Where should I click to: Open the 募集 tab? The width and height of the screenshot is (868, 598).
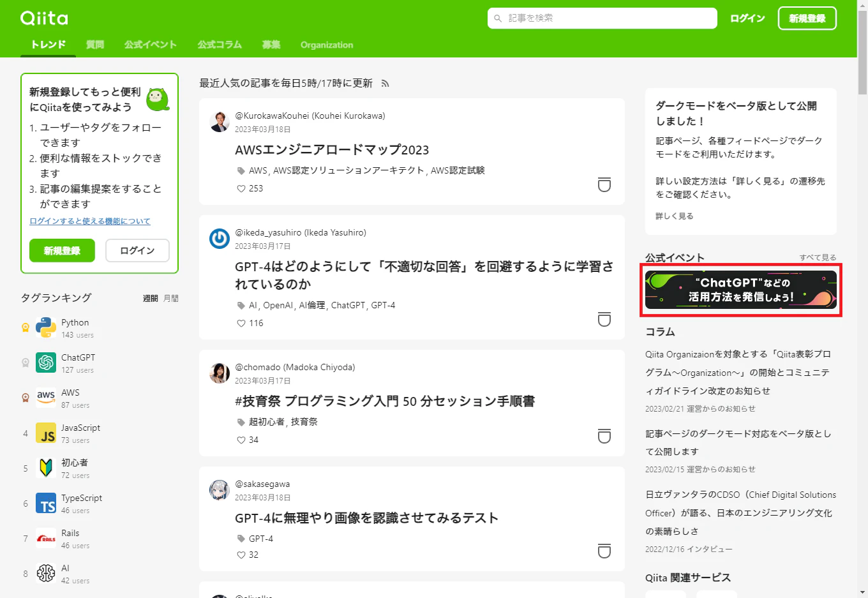(271, 45)
